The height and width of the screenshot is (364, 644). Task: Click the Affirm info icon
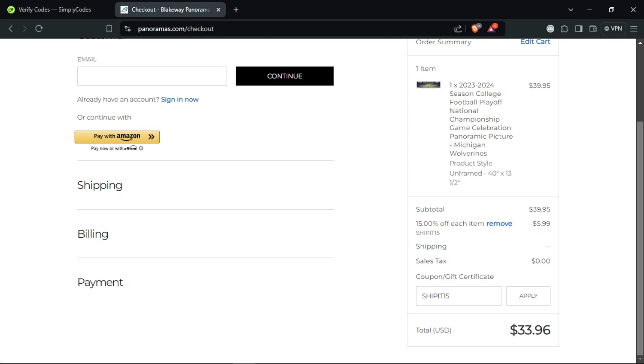coord(141,148)
